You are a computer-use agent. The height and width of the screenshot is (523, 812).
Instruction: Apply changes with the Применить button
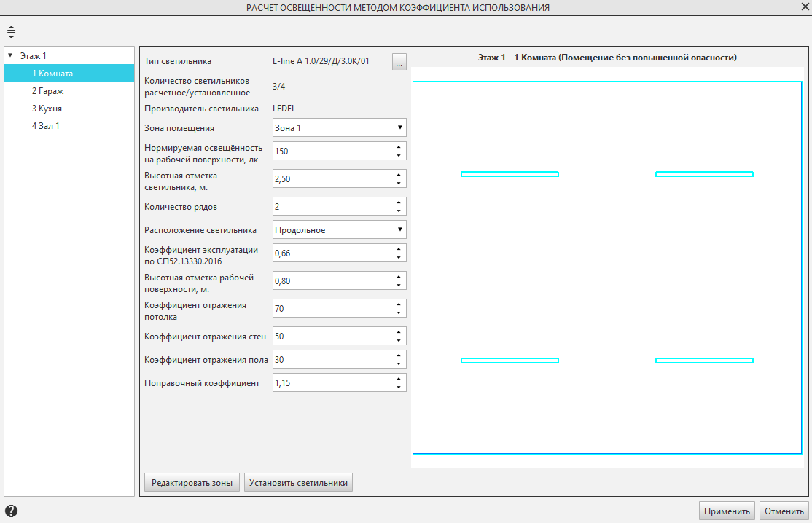(x=727, y=511)
